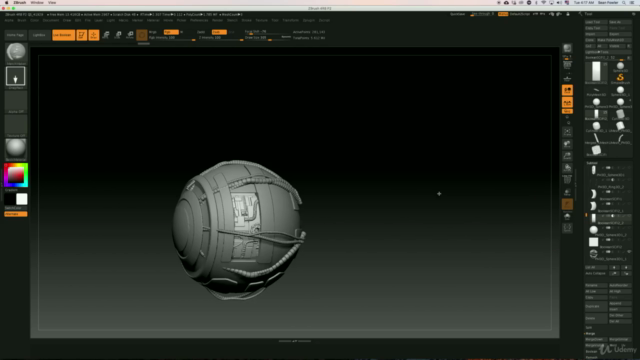Activate Draw mode button

(x=93, y=35)
